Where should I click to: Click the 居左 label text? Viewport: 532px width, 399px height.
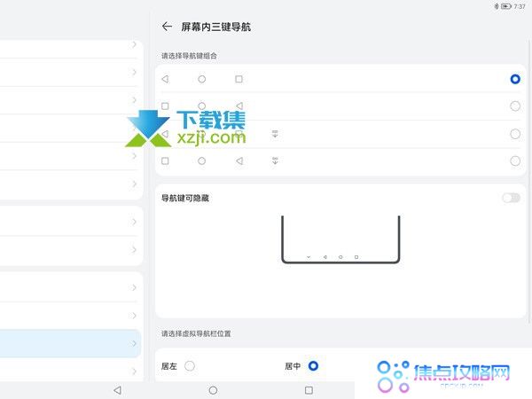(169, 366)
